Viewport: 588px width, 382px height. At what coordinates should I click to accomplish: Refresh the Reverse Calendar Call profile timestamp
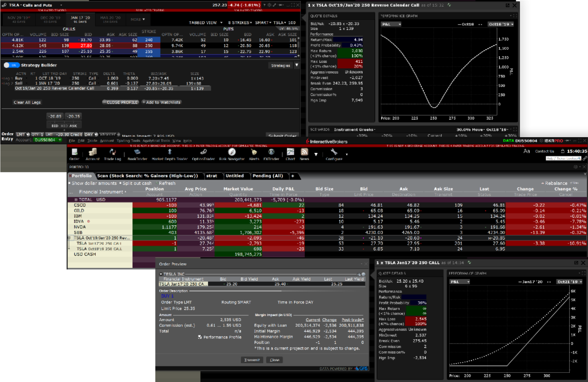(449, 5)
